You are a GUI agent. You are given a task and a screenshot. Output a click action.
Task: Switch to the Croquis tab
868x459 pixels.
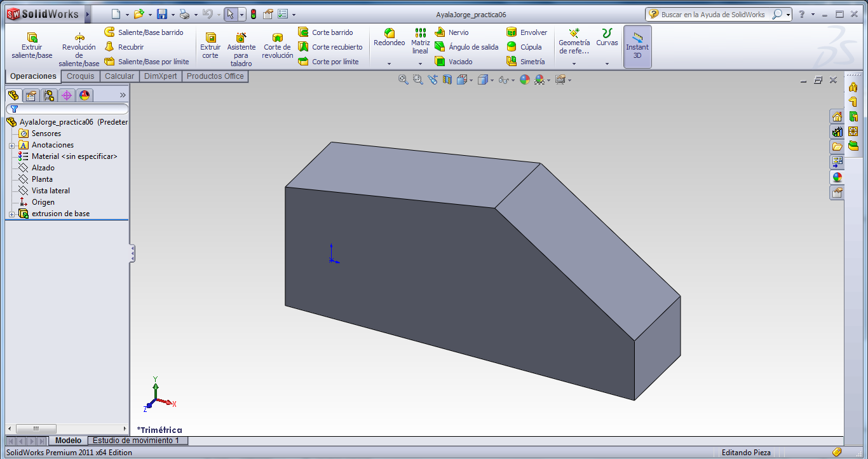point(80,76)
